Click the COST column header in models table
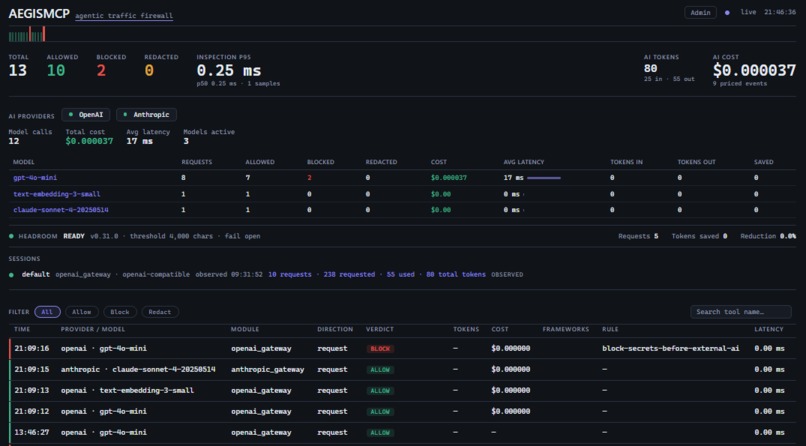The height and width of the screenshot is (446, 806). click(438, 162)
